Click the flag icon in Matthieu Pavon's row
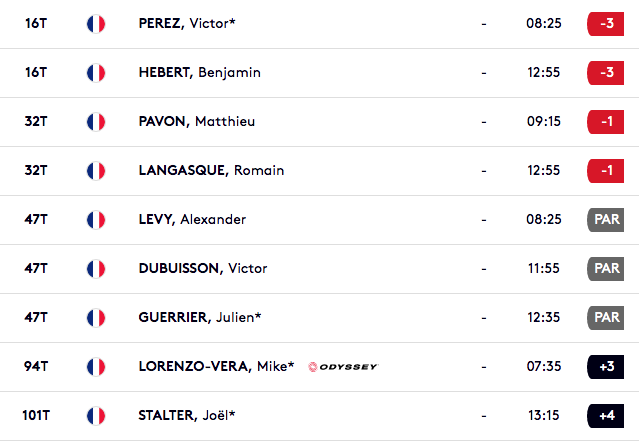This screenshot has height=441, width=639. [x=96, y=122]
